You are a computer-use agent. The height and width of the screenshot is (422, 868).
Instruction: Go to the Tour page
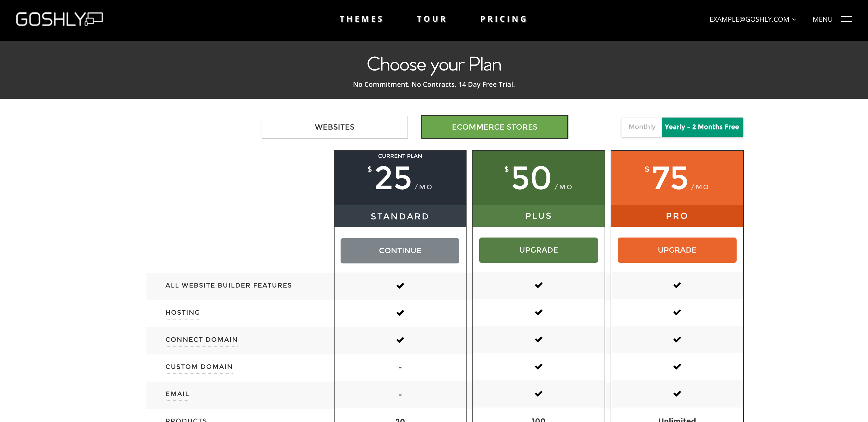coord(432,19)
